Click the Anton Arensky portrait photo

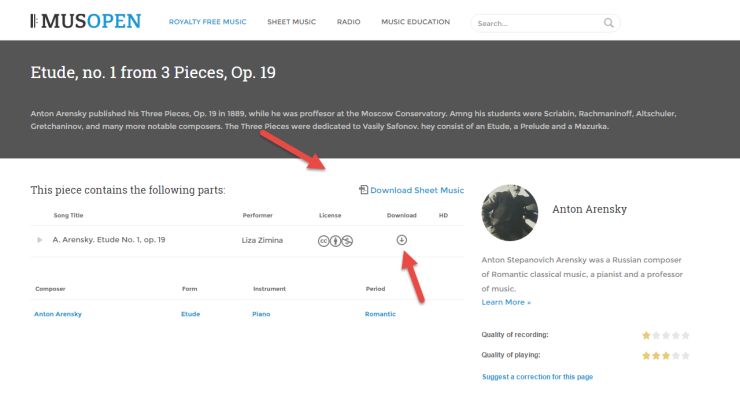point(510,212)
